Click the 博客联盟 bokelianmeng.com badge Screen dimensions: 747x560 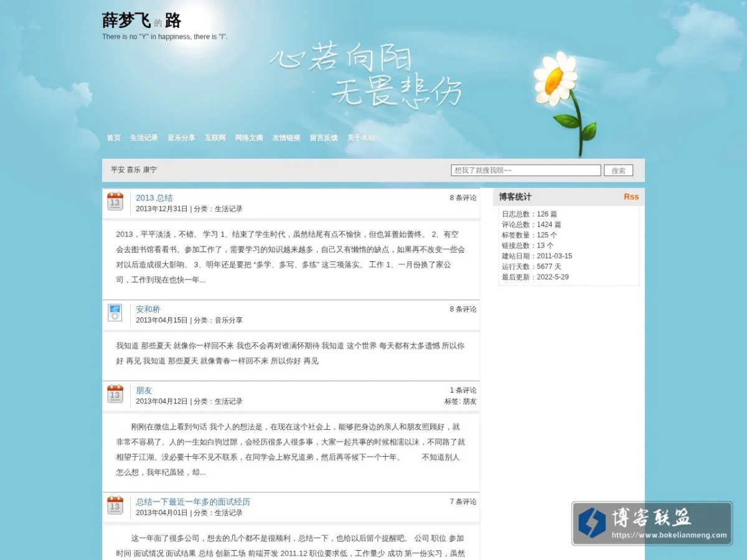(x=652, y=523)
